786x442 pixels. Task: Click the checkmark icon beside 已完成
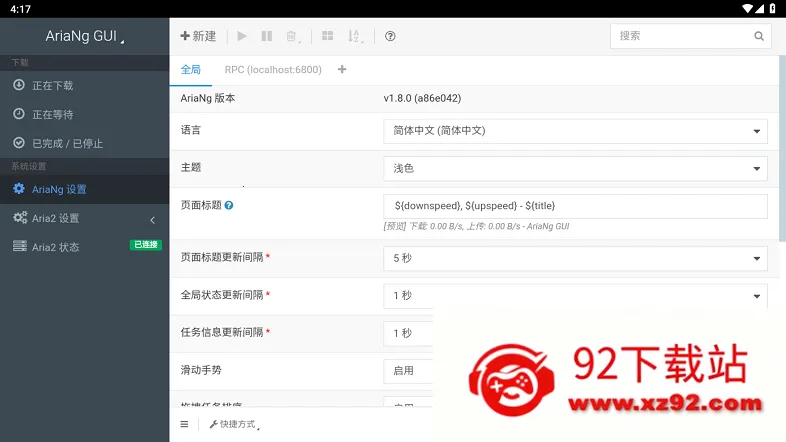pyautogui.click(x=19, y=143)
